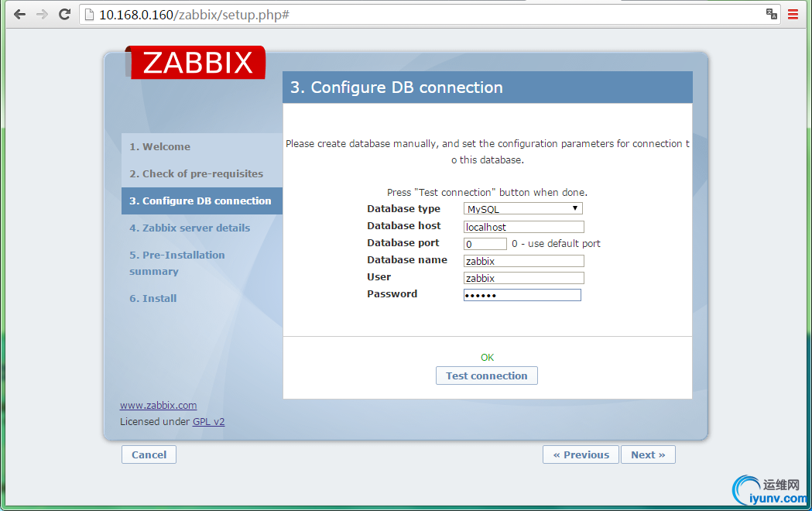Open the Database type MySQL dropdown
This screenshot has height=511, width=812.
523,208
